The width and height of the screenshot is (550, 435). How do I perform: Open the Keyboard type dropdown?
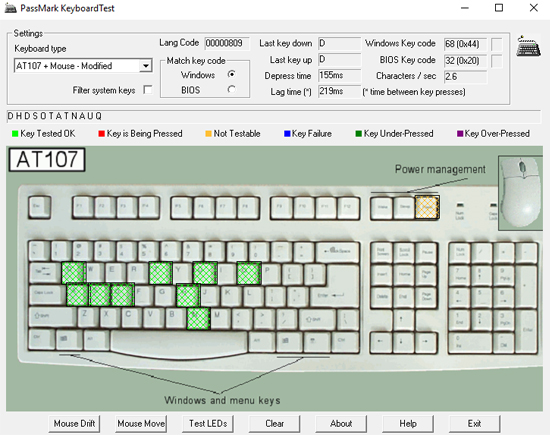(145, 66)
